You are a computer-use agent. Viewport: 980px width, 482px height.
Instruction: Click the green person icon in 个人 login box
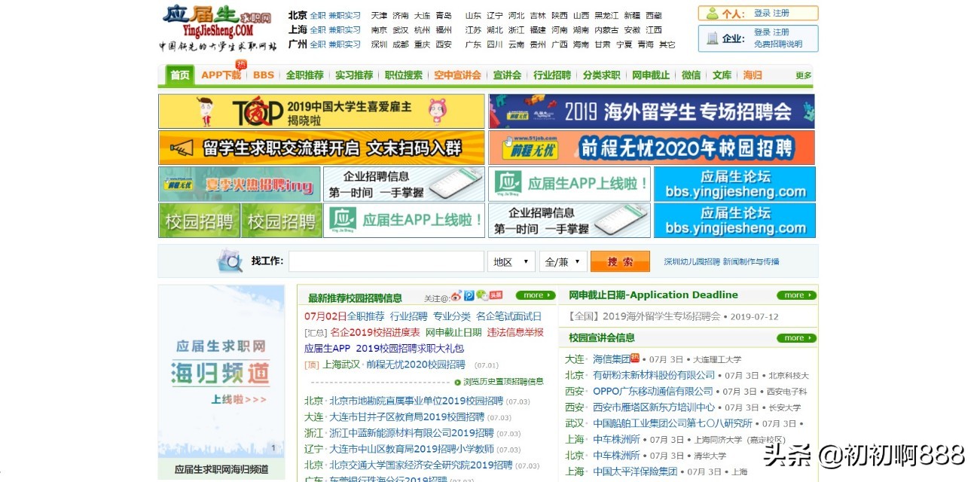coord(711,12)
